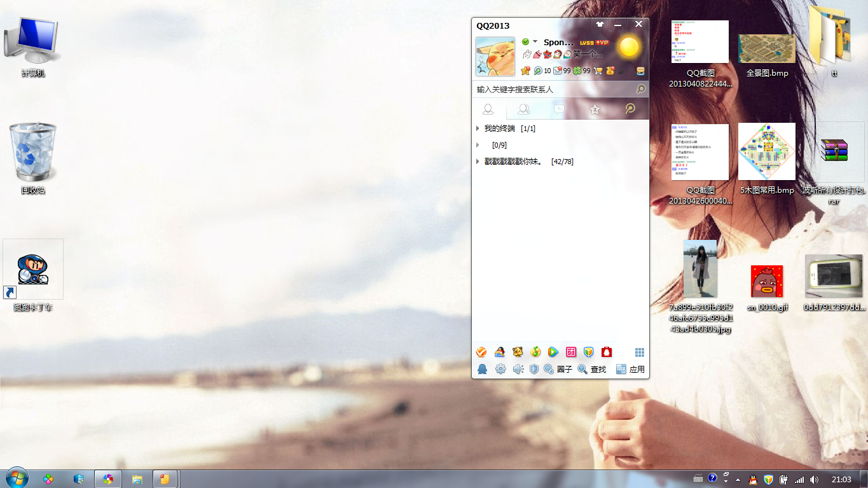
Task: Click the [42/78] online count text
Action: 562,162
